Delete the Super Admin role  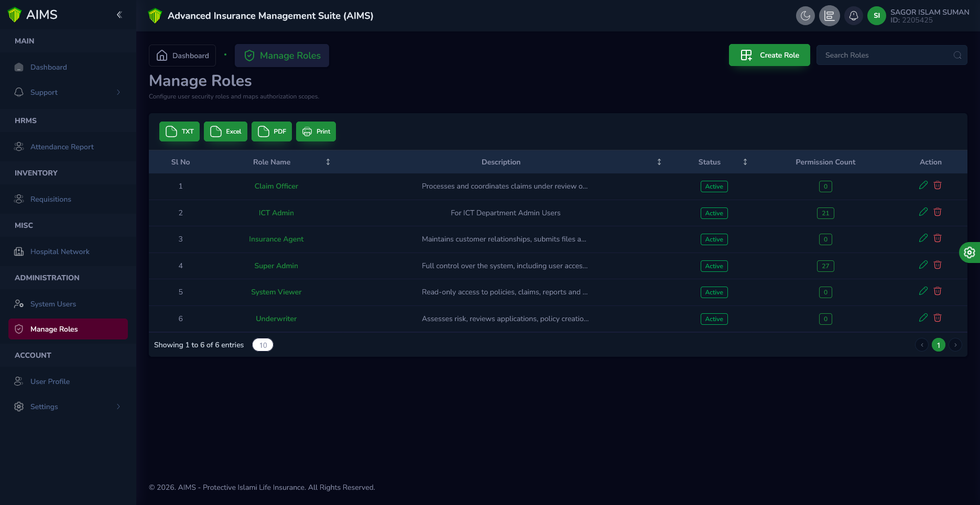[x=938, y=265]
